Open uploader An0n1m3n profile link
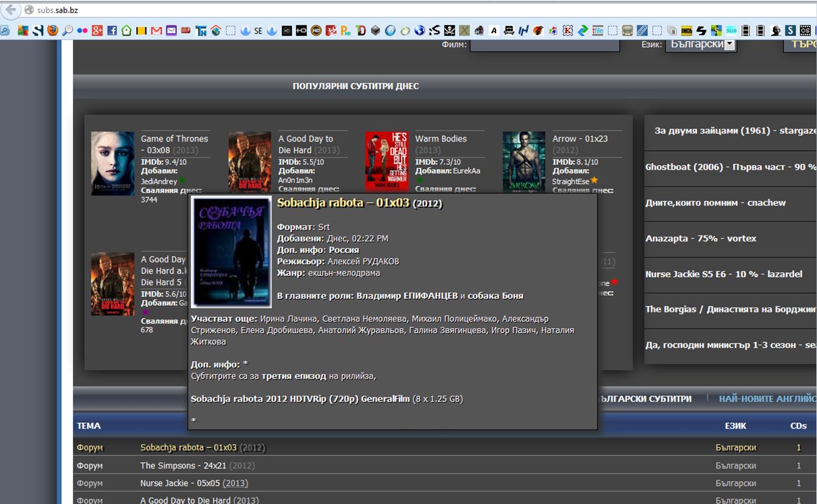Screen dimensions: 817x504 [x=295, y=180]
